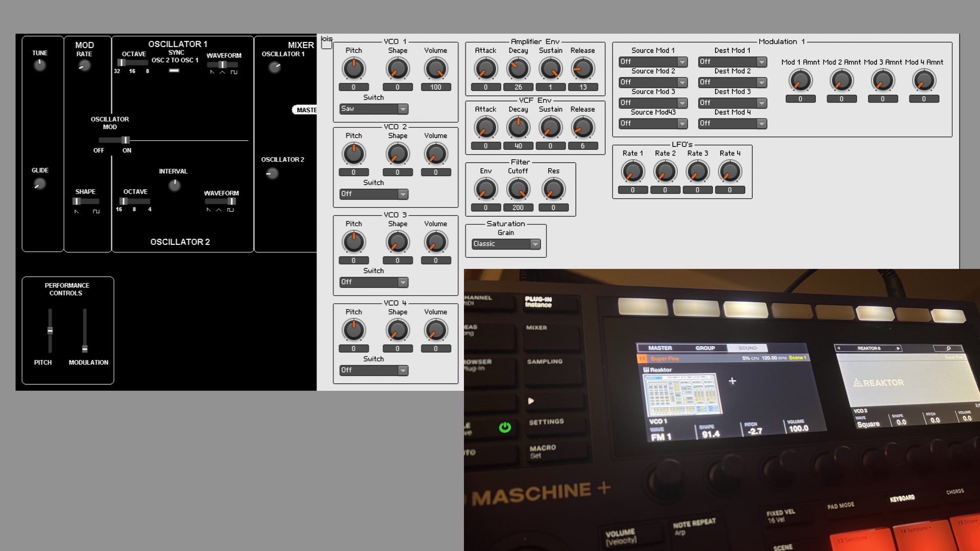Click the MASTER label button in Mixer
This screenshot has width=980, height=551.
coord(306,110)
